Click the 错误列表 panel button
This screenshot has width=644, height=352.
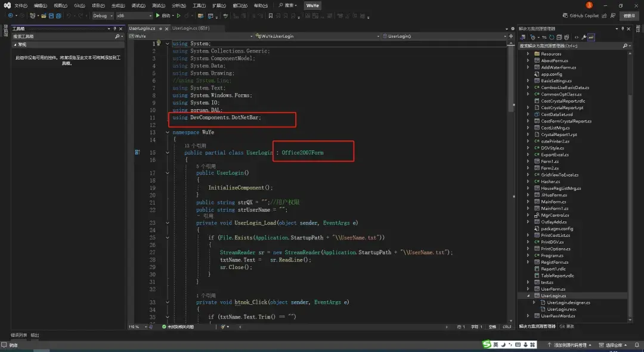point(18,335)
